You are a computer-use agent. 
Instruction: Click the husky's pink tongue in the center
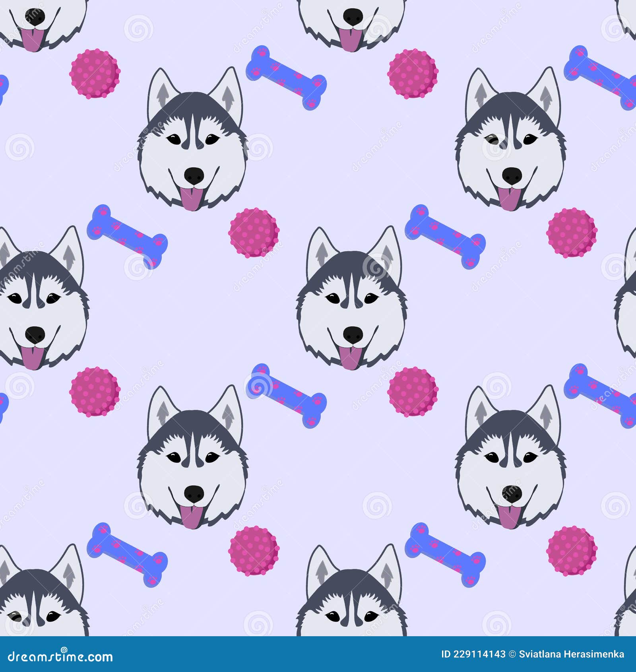pos(352,356)
